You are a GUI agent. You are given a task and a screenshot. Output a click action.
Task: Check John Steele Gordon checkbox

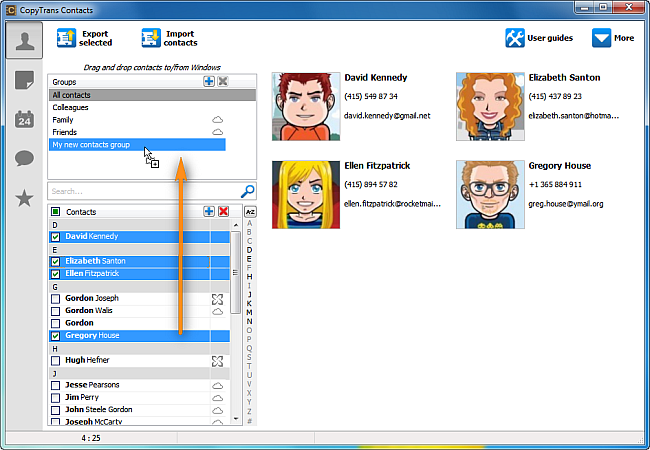55,410
